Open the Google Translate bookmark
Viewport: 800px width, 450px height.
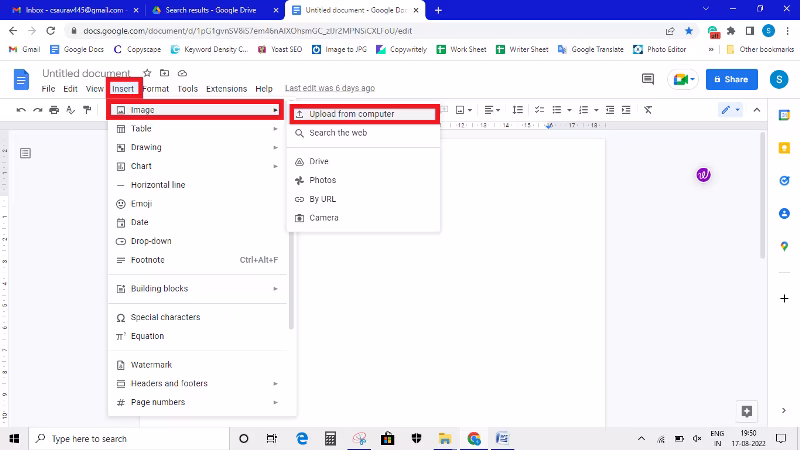coord(591,49)
